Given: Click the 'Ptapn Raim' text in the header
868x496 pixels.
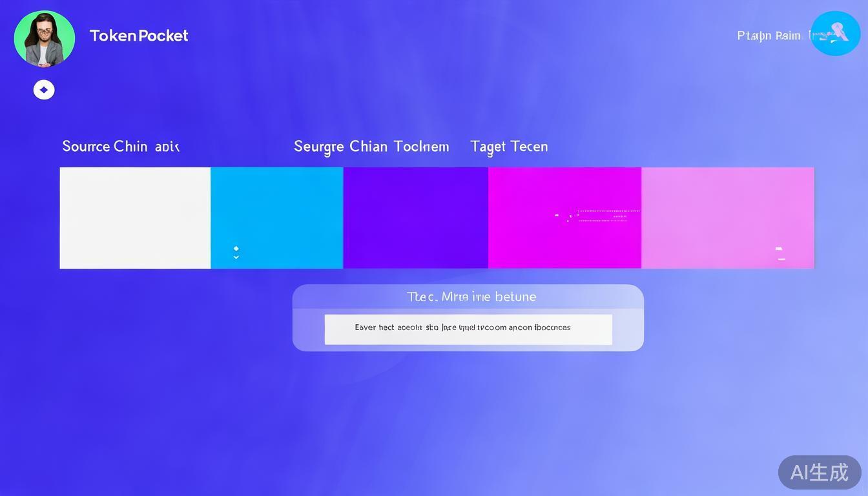Looking at the screenshot, I should tap(769, 36).
